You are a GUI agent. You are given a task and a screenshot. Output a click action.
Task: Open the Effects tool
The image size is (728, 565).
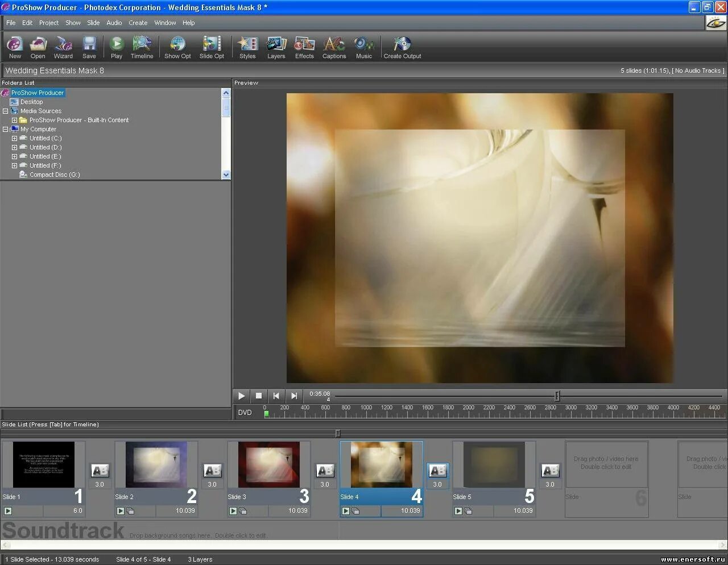tap(304, 47)
